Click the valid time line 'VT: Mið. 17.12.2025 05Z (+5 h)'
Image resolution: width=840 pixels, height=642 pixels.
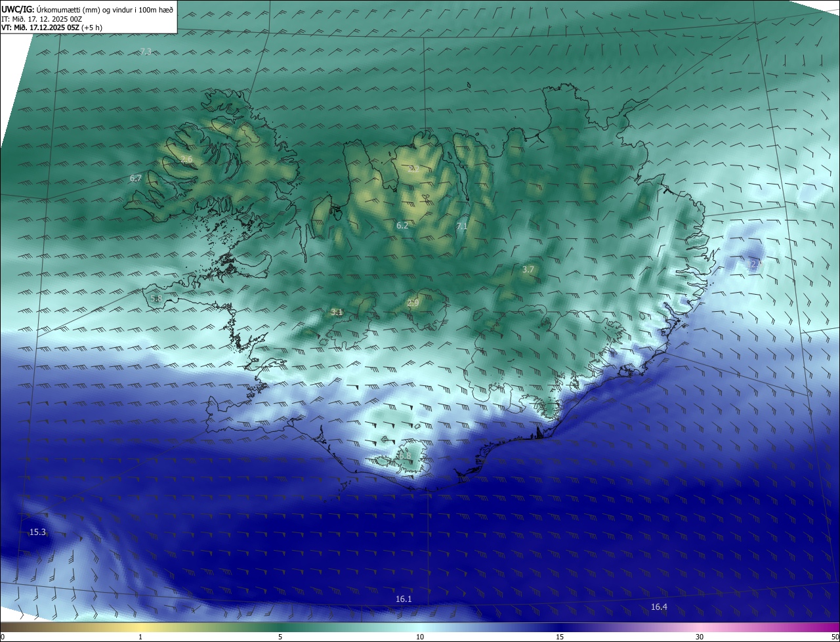52,28
